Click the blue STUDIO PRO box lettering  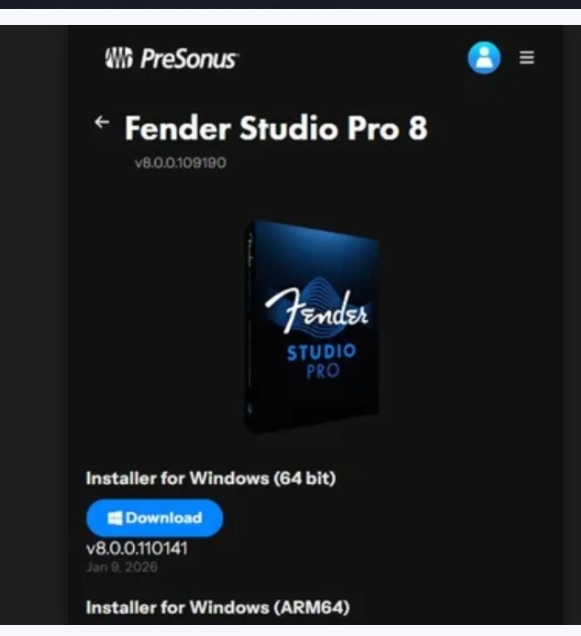(x=322, y=361)
